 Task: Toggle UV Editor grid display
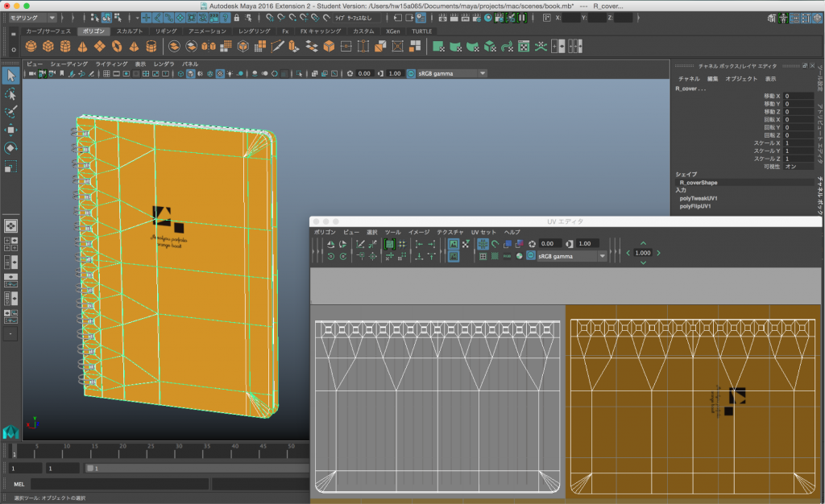point(483,244)
